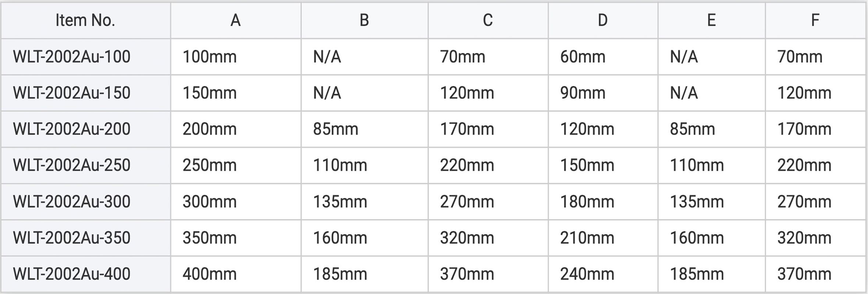Click the WLT-2002Au-150 item number cell
This screenshot has height=294, width=868.
pyautogui.click(x=72, y=93)
